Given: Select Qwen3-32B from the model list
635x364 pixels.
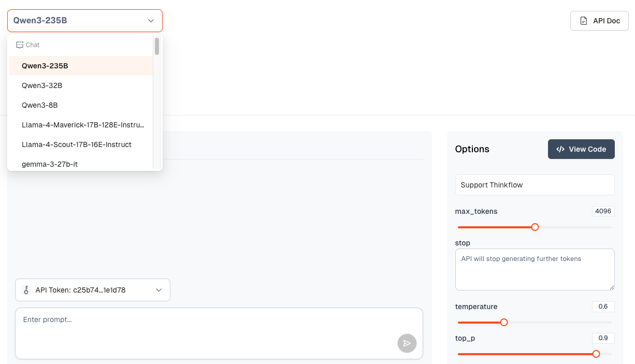Looking at the screenshot, I should (x=42, y=85).
